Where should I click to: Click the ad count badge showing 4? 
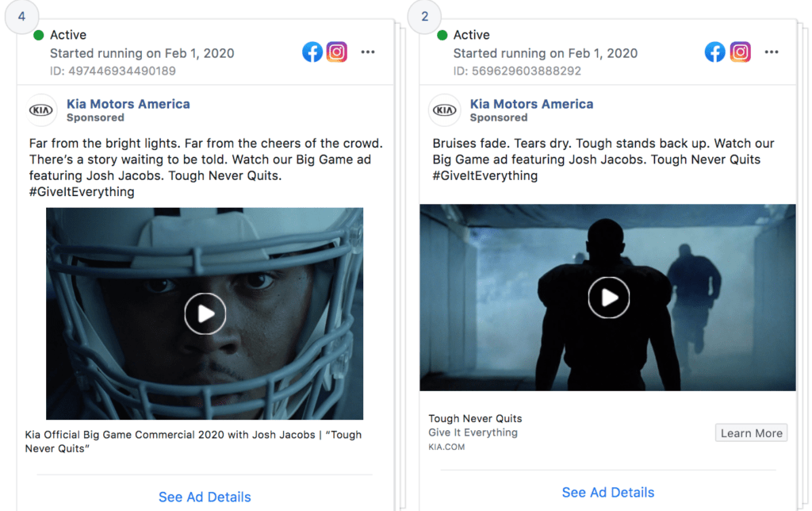coord(21,17)
